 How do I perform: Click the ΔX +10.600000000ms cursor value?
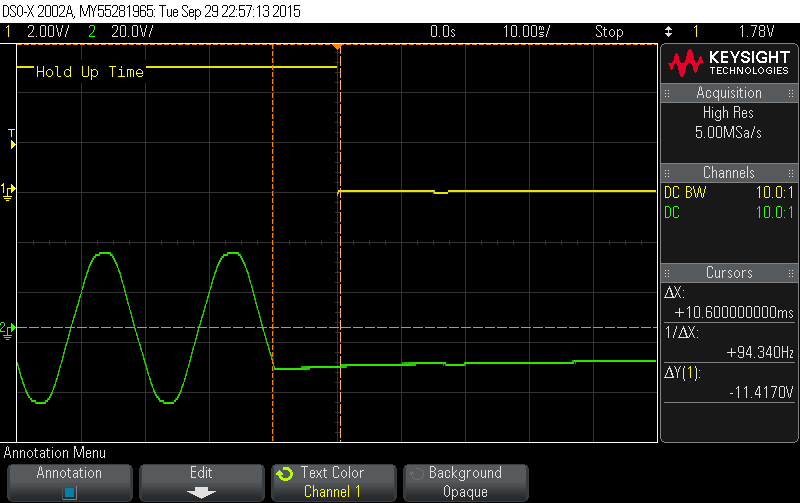coord(734,312)
